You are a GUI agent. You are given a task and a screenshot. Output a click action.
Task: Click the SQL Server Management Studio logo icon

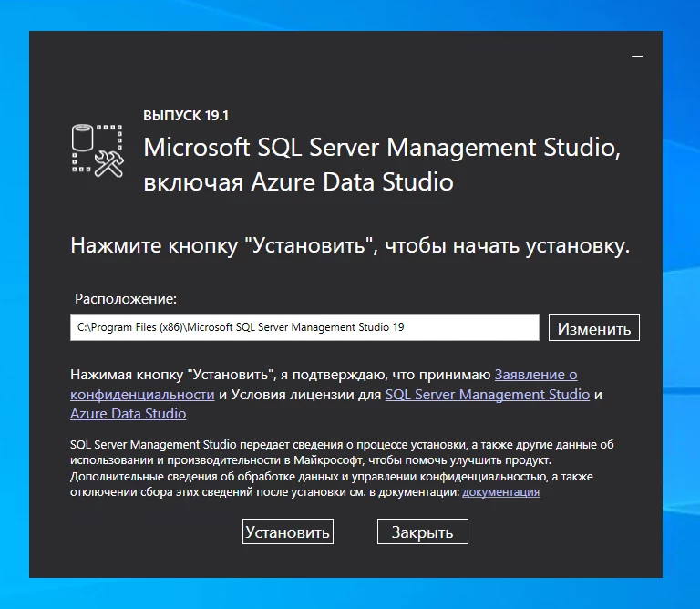point(98,151)
